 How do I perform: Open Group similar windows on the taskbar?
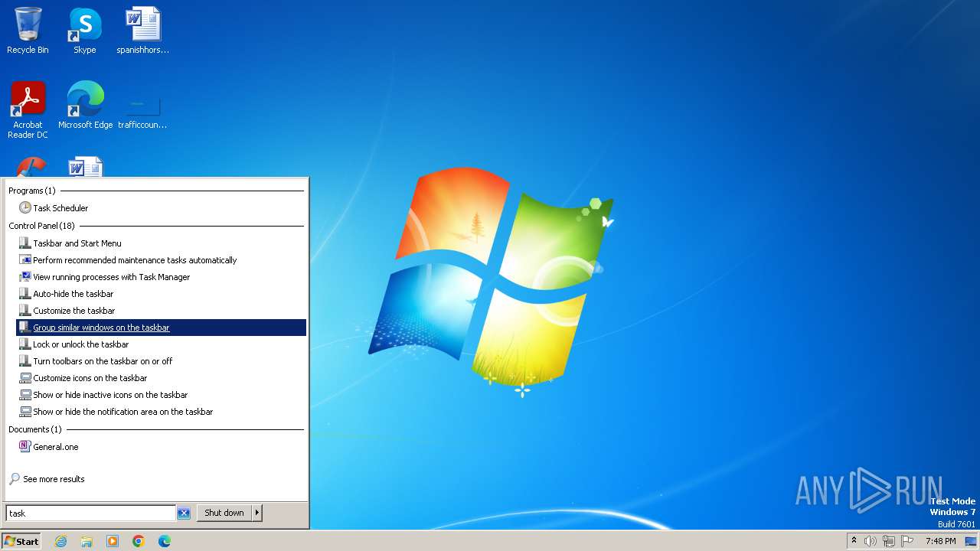[x=162, y=328]
